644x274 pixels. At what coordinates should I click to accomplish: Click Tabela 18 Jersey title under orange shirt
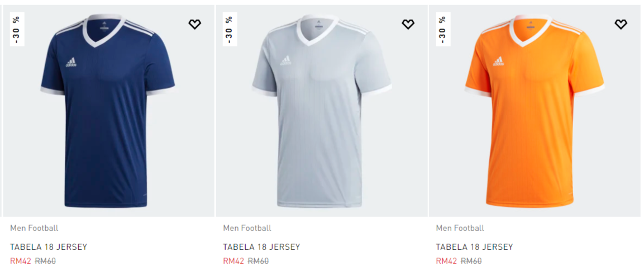coord(474,247)
